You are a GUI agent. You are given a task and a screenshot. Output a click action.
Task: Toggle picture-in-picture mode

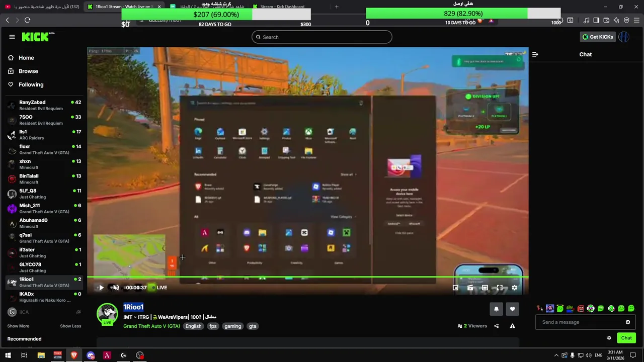click(x=455, y=288)
